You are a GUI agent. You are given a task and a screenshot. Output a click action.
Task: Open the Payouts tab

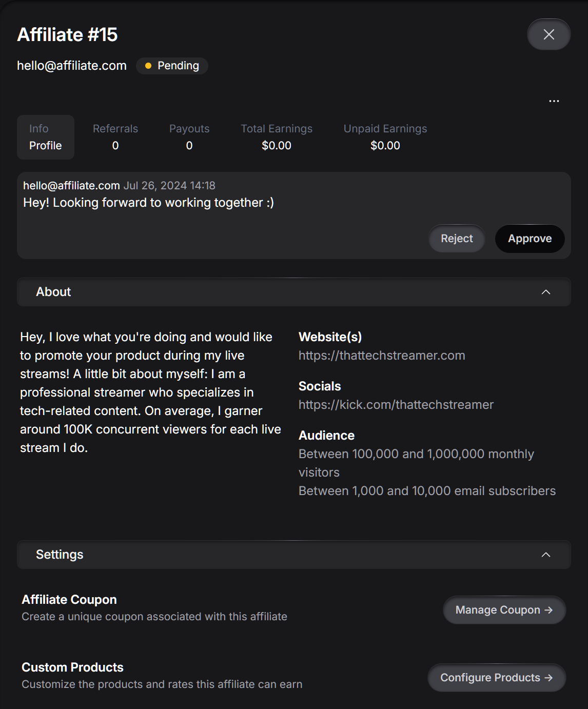pyautogui.click(x=189, y=137)
